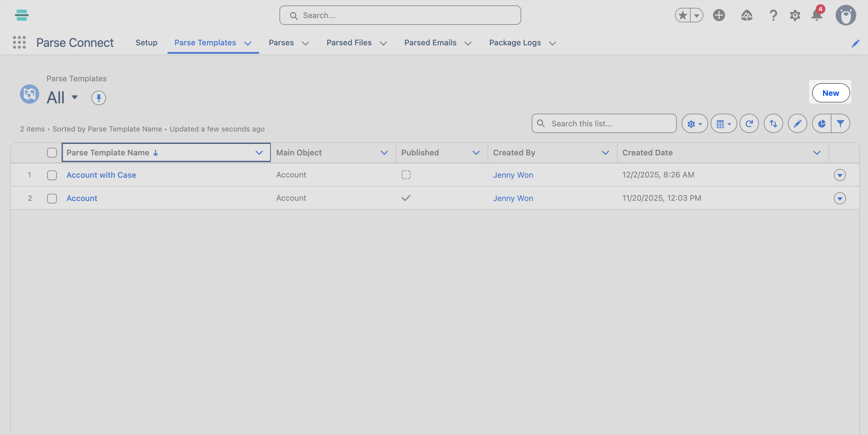Open the Trailhead guidance icon
Image resolution: width=868 pixels, height=435 pixels.
tap(747, 15)
